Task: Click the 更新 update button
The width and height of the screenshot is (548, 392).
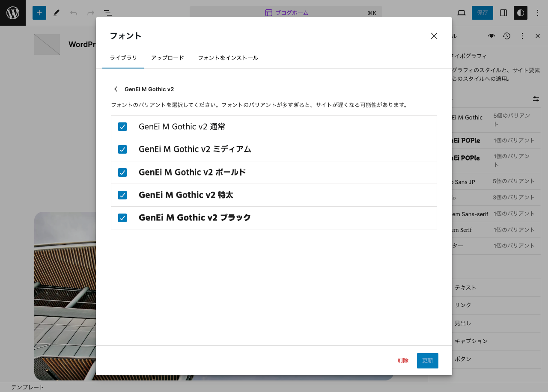Action: click(428, 361)
